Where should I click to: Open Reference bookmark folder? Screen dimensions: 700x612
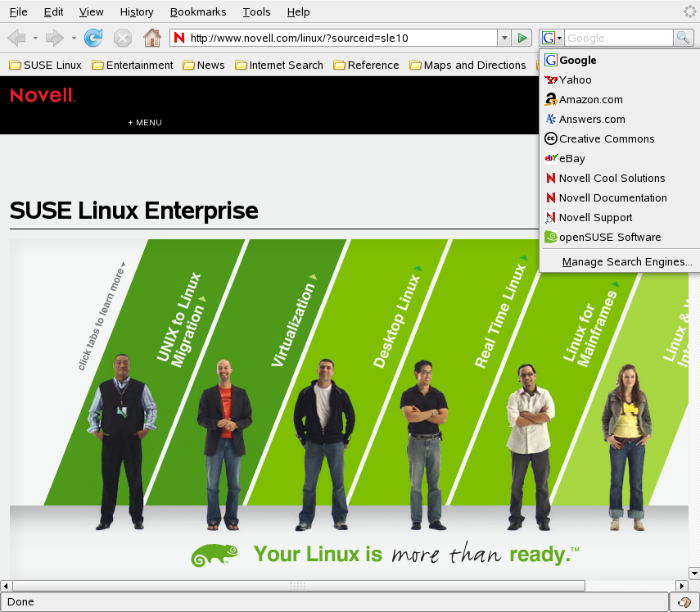pos(366,66)
